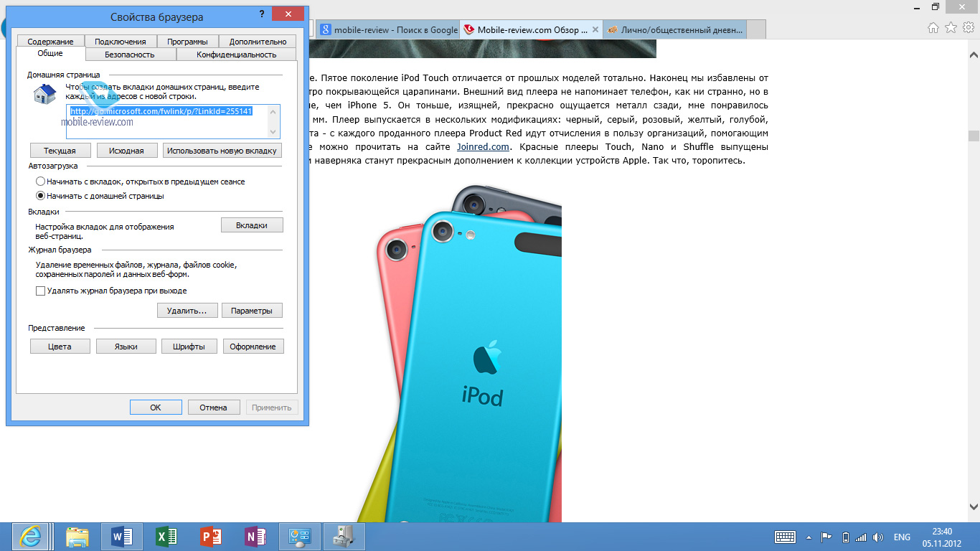The height and width of the screenshot is (551, 980).
Task: Switch the ENG input language indicator
Action: coord(902,537)
